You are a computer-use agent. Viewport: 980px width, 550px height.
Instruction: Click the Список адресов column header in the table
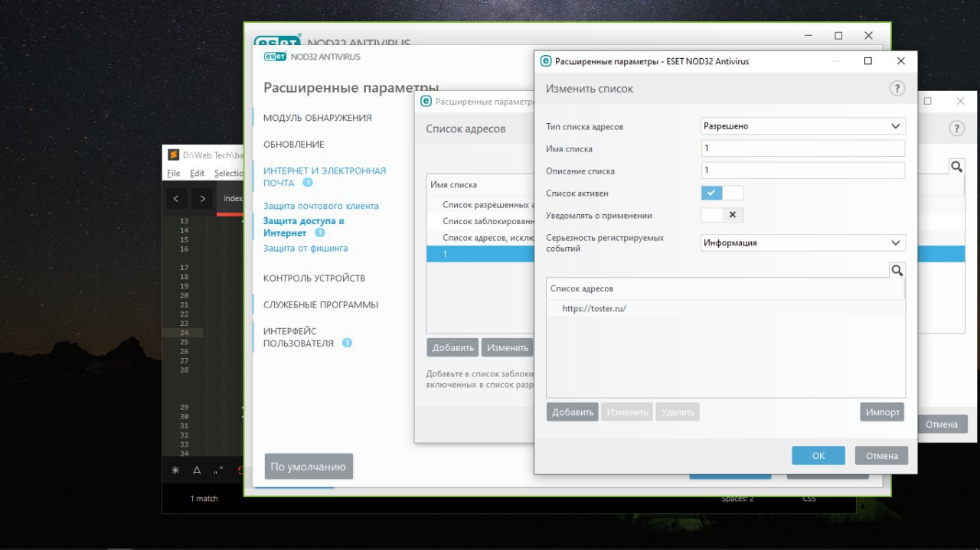(726, 288)
